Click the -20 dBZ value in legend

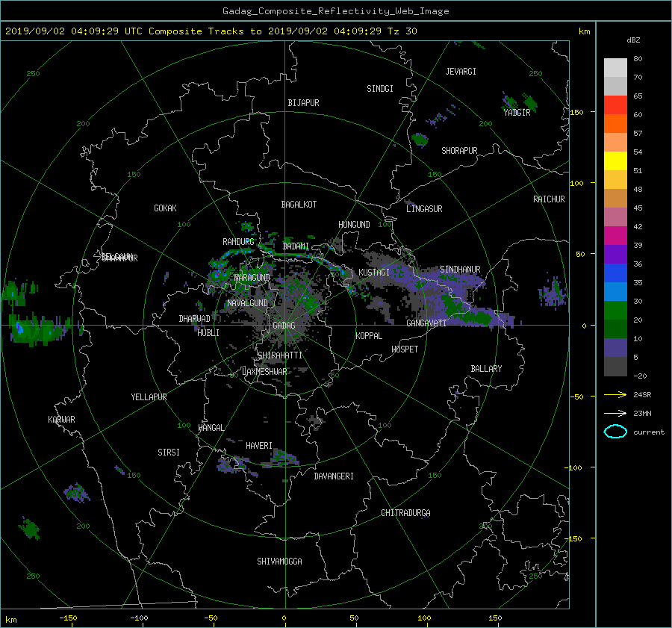click(640, 376)
